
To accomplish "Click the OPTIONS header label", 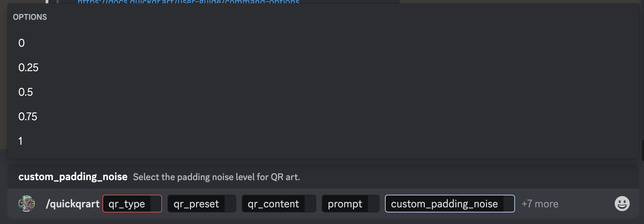I will click(30, 17).
